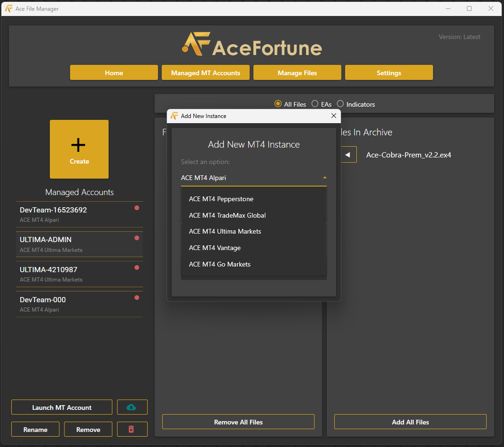Open the Manage Files tab
Viewport: 504px width, 447px height.
[x=297, y=73]
